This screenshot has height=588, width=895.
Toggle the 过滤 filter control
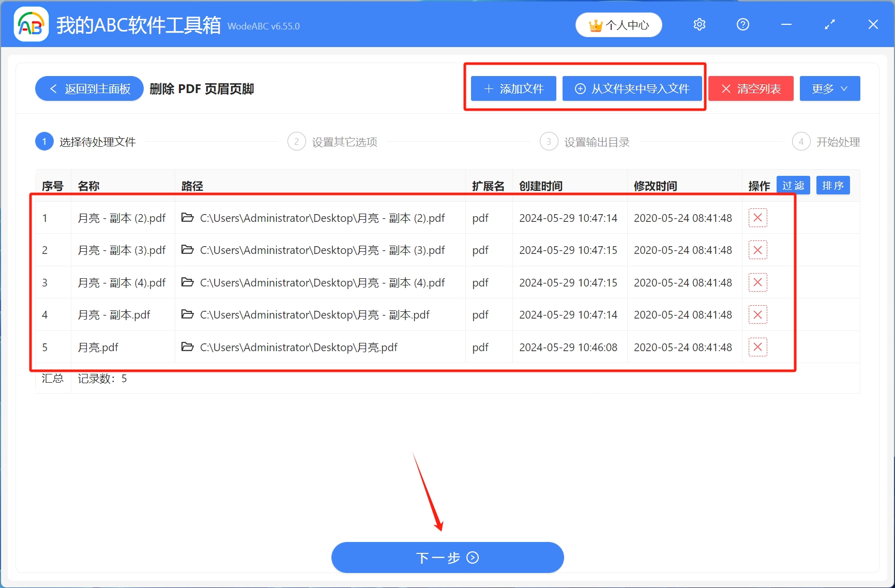[793, 185]
